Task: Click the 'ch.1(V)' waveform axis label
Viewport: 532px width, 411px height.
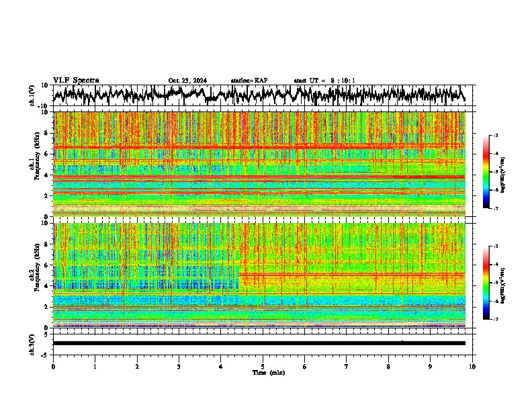Action: point(32,95)
